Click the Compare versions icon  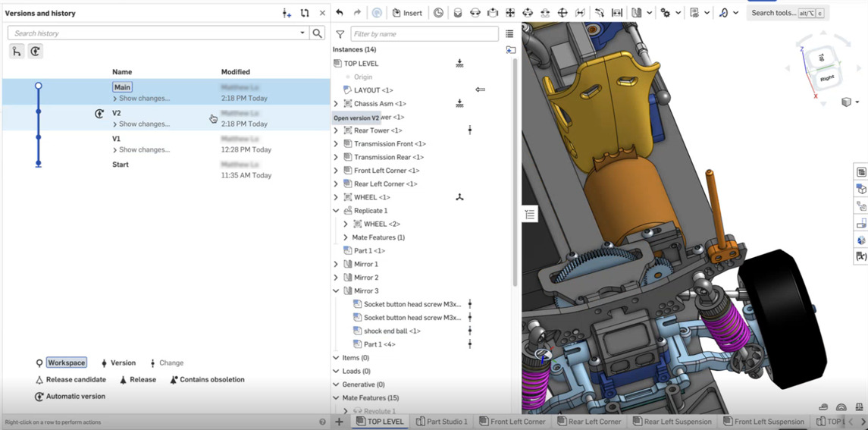305,13
